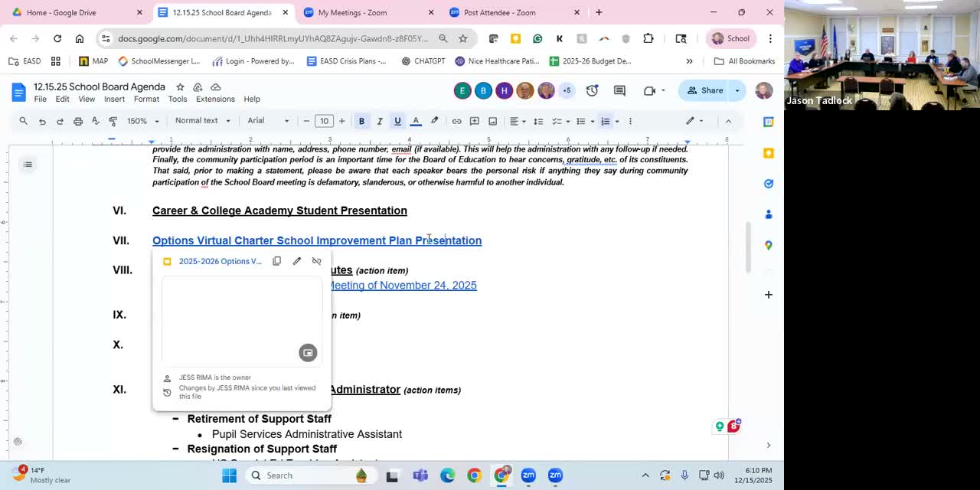Screen dimensions: 980x490
Task: Open the editing mode pencil dropdown
Action: [x=694, y=121]
